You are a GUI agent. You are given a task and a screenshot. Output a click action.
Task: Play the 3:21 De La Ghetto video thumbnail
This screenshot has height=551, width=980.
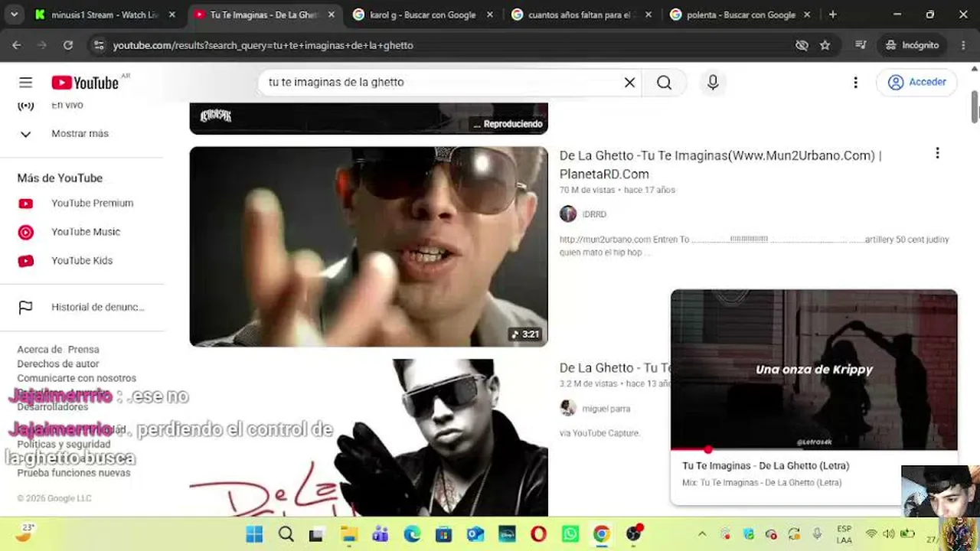[368, 246]
